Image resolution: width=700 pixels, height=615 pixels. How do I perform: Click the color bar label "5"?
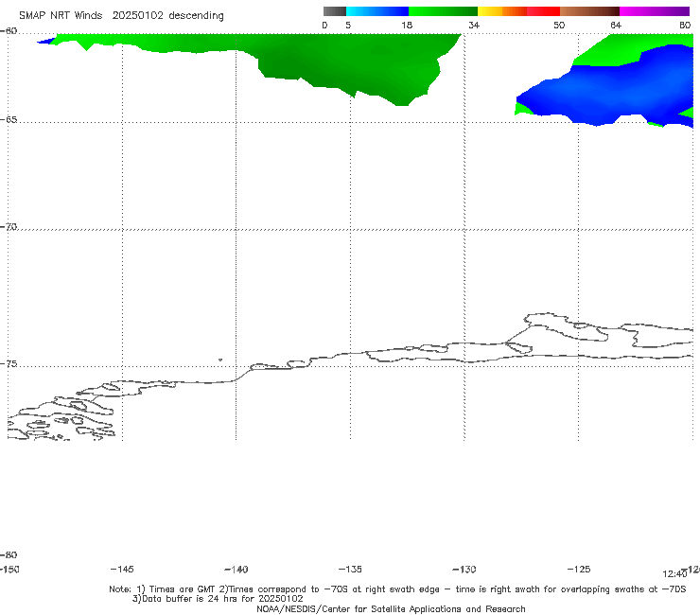coord(348,26)
